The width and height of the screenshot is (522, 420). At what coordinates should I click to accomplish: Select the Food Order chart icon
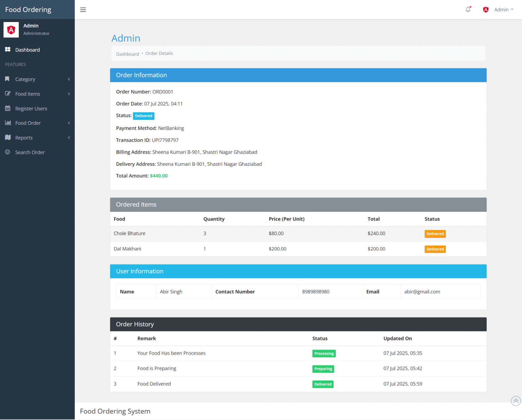tap(8, 123)
